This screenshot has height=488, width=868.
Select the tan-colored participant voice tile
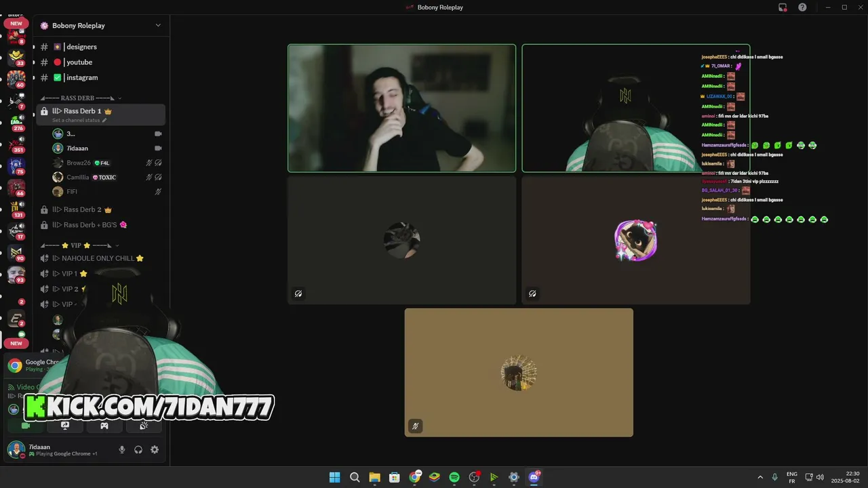[x=519, y=372]
